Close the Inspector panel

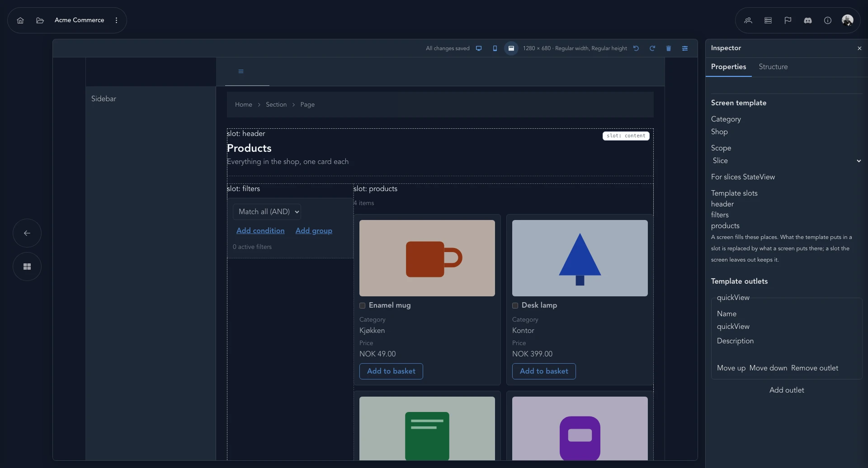coord(859,48)
